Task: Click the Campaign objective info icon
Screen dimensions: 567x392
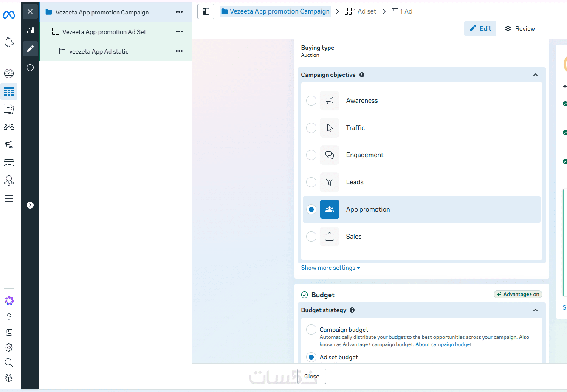Action: [x=362, y=75]
